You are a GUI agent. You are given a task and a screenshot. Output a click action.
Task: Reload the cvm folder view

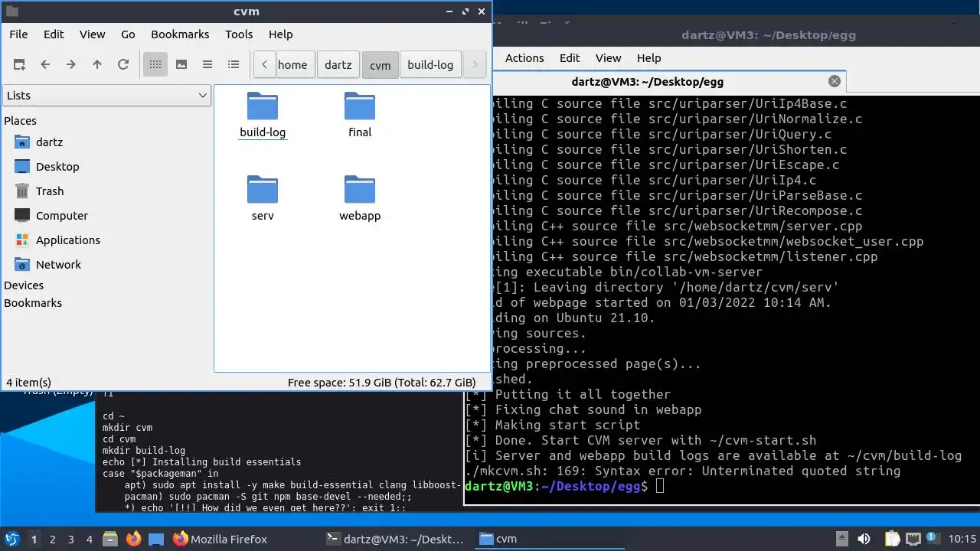click(x=123, y=65)
